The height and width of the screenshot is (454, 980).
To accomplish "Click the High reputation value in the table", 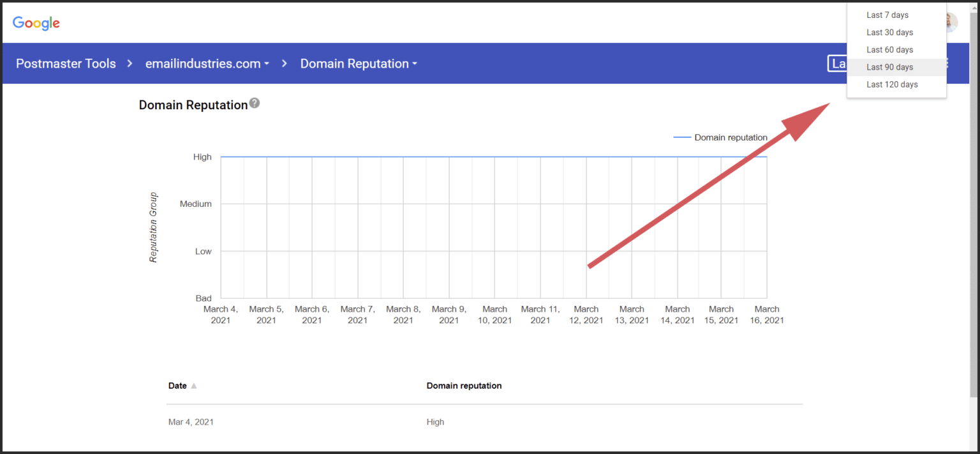I will 435,421.
